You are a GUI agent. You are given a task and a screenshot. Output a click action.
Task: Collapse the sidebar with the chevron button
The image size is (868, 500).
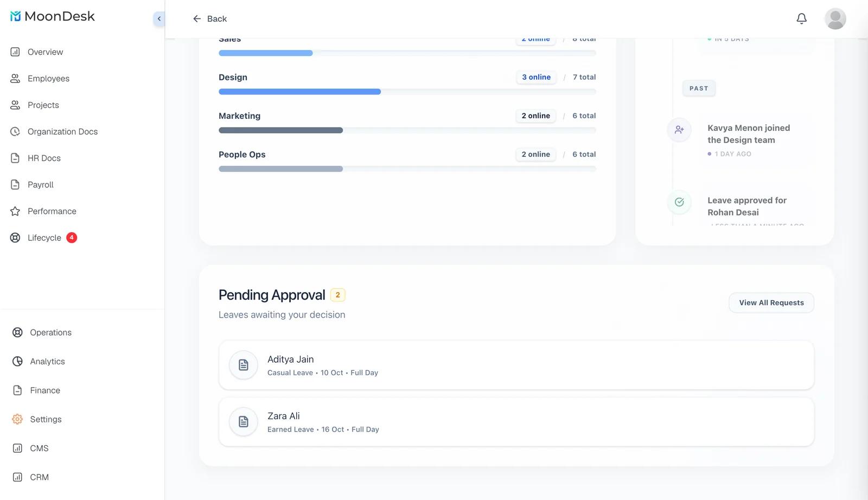pyautogui.click(x=159, y=19)
